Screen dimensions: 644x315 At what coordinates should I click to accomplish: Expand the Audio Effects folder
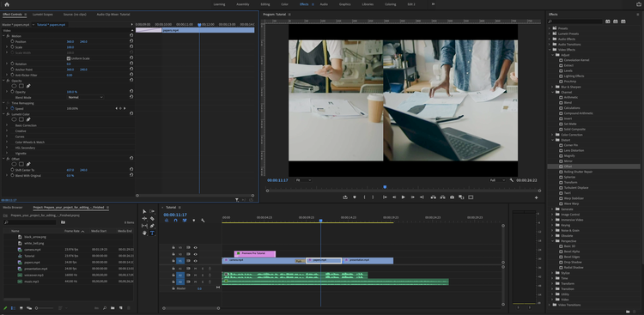click(x=550, y=39)
